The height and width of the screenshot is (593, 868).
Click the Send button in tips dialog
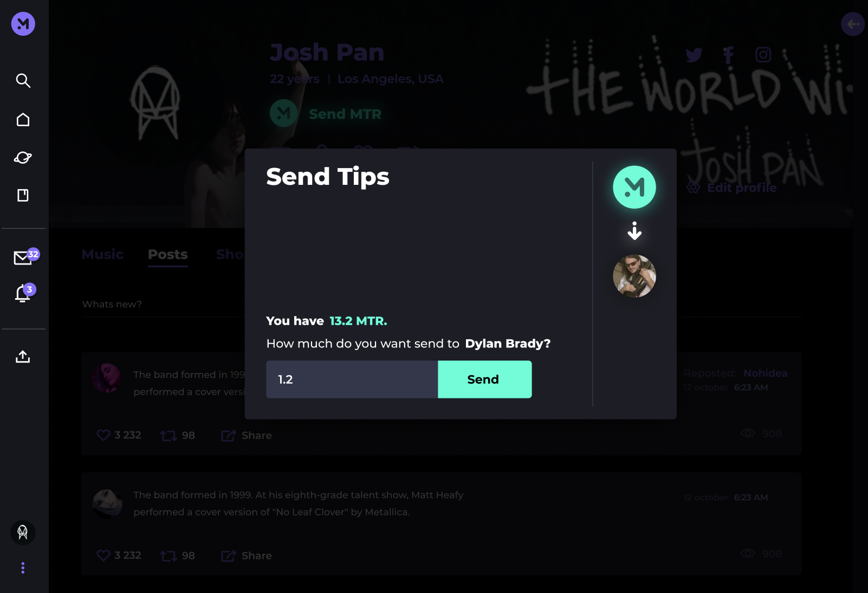484,379
